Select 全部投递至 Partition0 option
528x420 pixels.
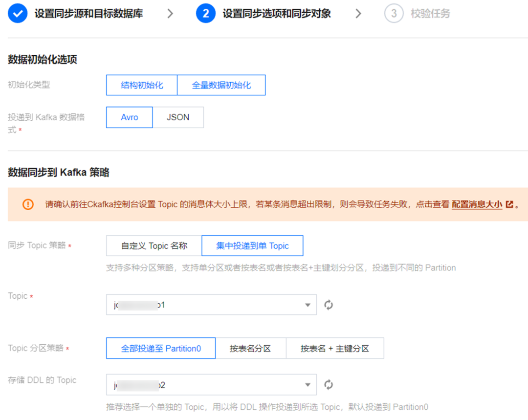161,348
